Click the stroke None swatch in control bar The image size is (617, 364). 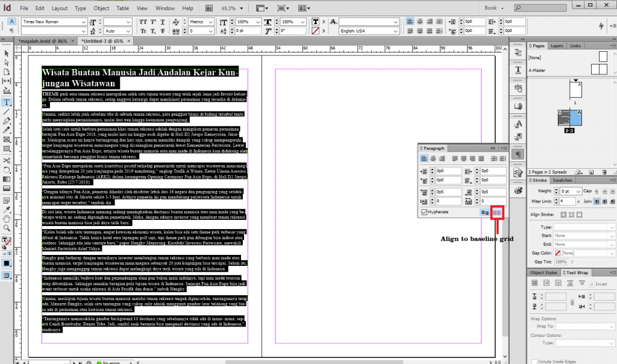click(x=316, y=31)
